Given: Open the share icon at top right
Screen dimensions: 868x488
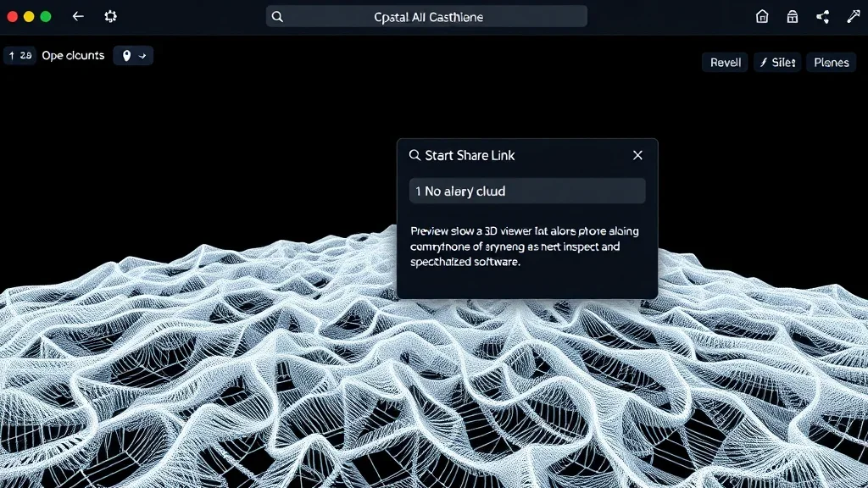Looking at the screenshot, I should pos(821,15).
